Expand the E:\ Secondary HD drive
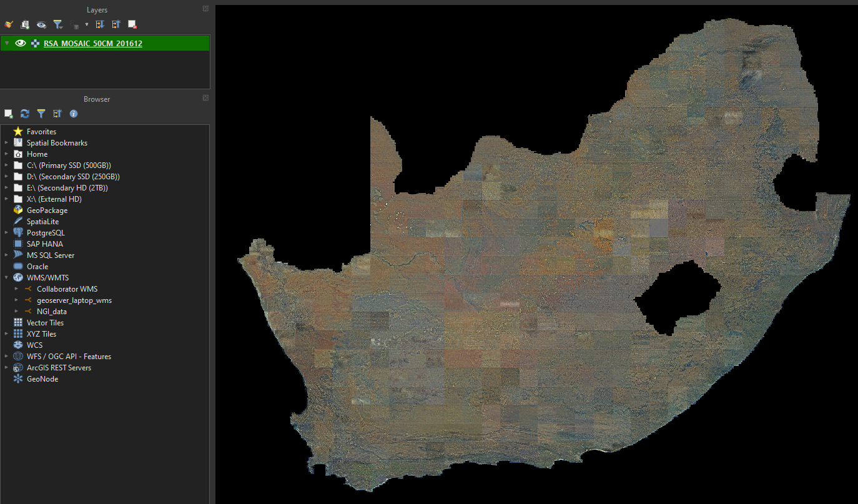The image size is (858, 504). tap(6, 188)
